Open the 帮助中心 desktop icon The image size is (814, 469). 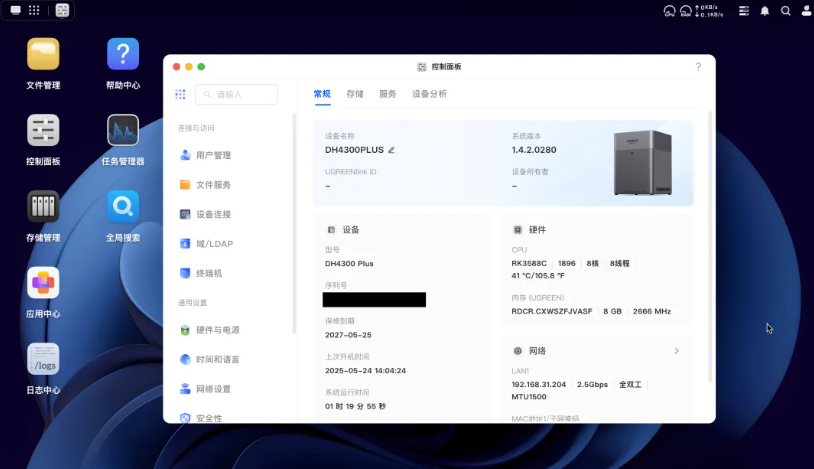pyautogui.click(x=123, y=54)
